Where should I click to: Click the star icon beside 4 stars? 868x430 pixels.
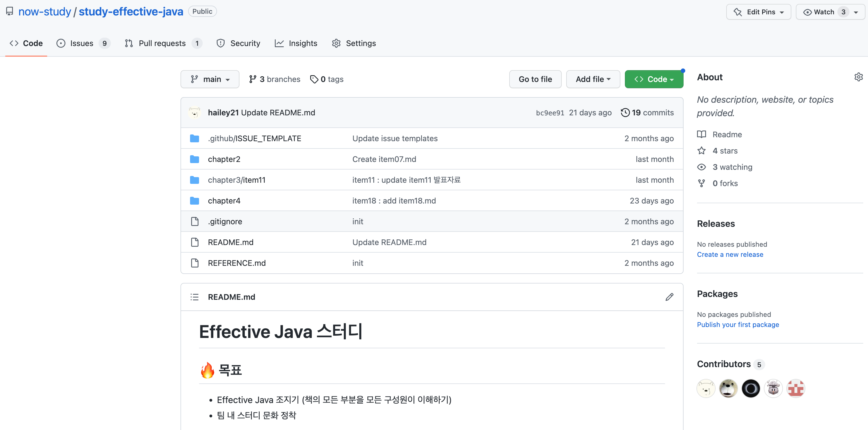[702, 151]
